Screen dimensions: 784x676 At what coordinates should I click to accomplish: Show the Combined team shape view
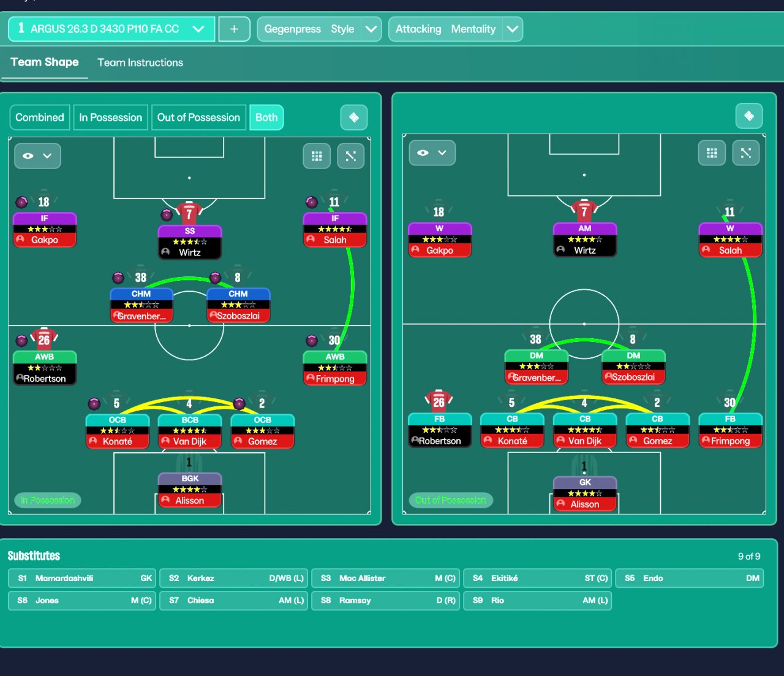[40, 118]
